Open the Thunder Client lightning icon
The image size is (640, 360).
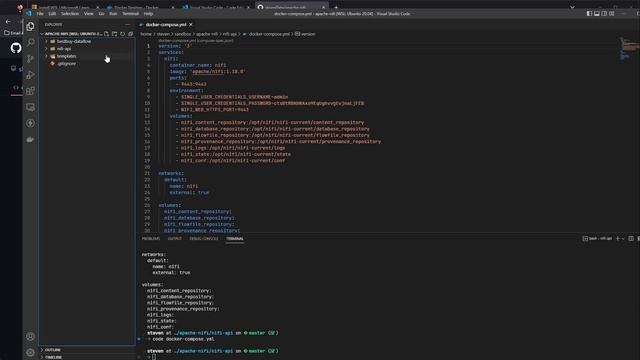(x=30, y=123)
